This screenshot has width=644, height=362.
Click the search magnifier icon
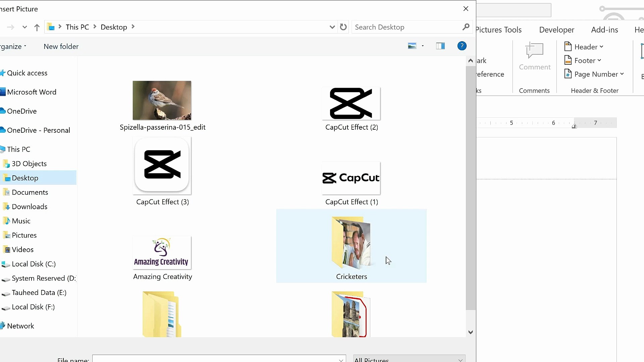tap(466, 27)
